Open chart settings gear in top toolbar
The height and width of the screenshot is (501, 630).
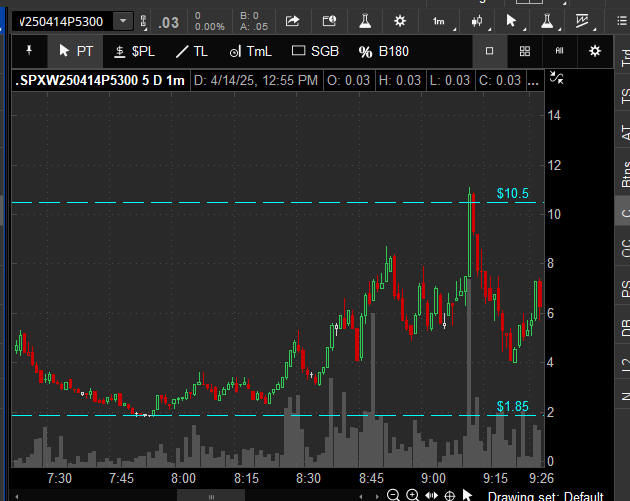pos(400,21)
